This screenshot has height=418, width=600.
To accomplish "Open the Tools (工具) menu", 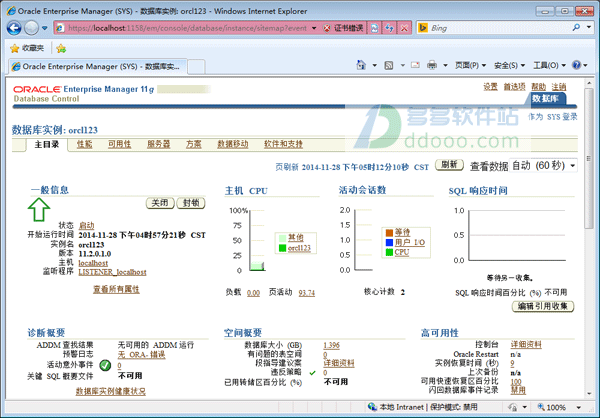I will click(x=549, y=65).
